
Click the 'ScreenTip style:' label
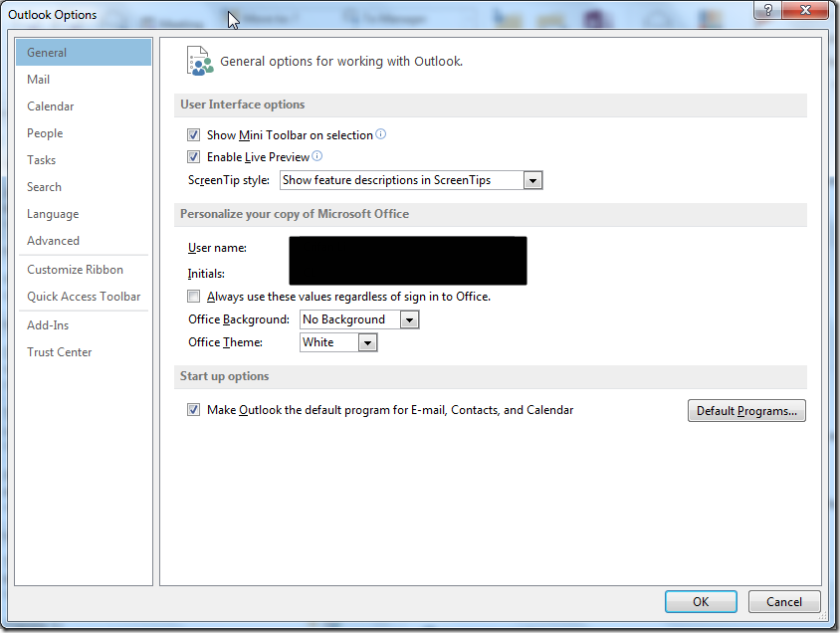(228, 180)
